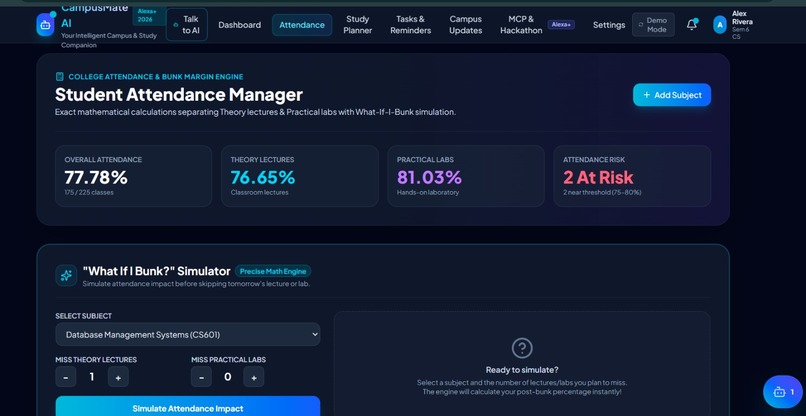Click the "175 / 225 classes" text
Screen dimensions: 806x416
click(89, 192)
